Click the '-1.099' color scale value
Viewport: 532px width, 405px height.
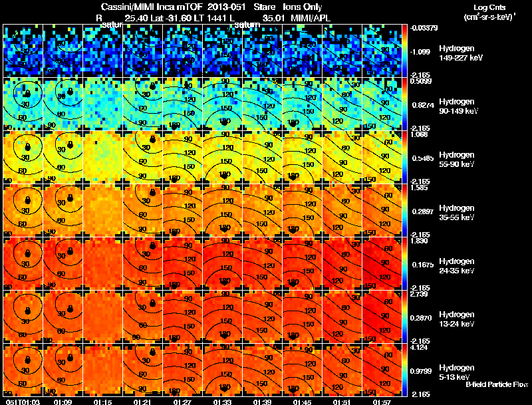click(420, 52)
